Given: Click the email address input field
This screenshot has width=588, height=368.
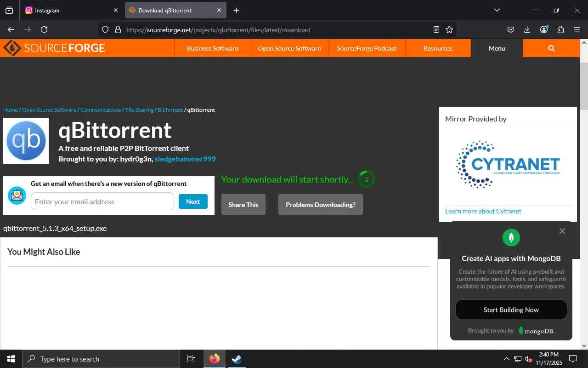Looking at the screenshot, I should click(102, 201).
